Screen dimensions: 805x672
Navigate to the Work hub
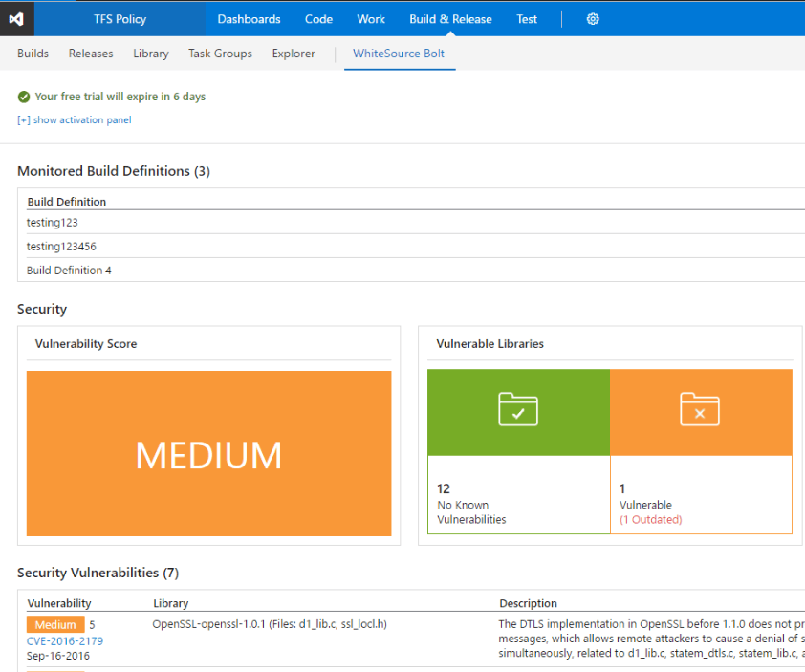click(371, 19)
